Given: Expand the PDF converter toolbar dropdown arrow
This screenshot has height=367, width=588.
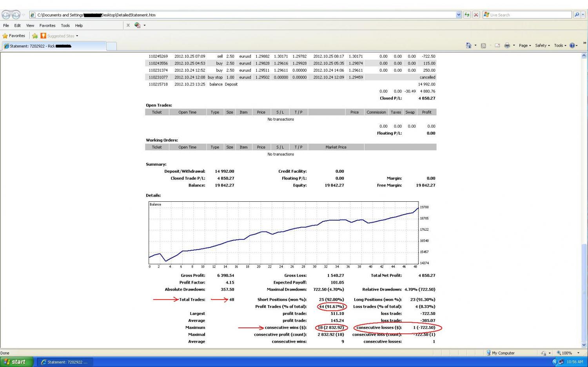Looking at the screenshot, I should (145, 25).
